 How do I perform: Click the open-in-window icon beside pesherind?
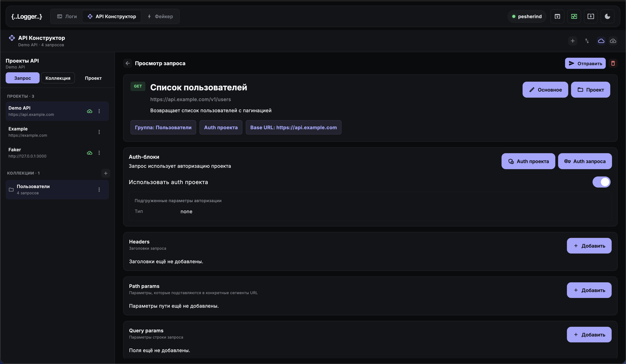click(557, 16)
